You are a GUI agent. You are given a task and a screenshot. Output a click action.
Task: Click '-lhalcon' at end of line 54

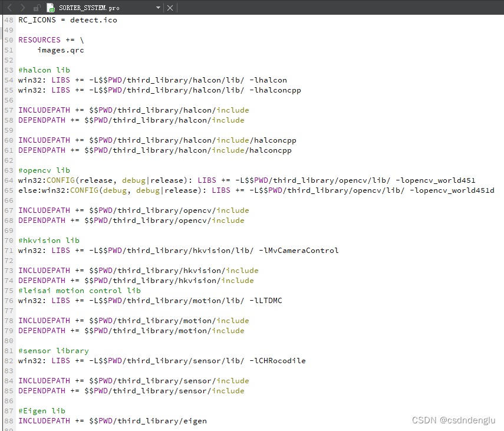pos(268,80)
